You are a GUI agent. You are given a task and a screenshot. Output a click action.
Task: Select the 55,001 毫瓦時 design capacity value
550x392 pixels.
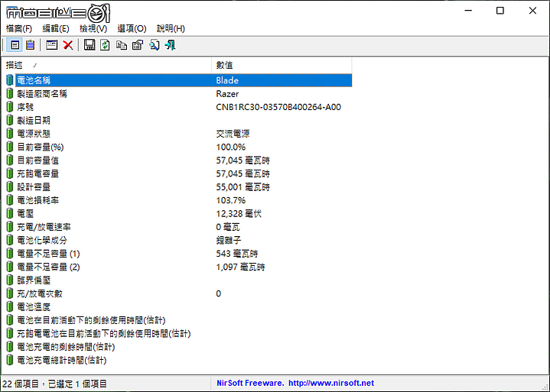click(x=242, y=187)
